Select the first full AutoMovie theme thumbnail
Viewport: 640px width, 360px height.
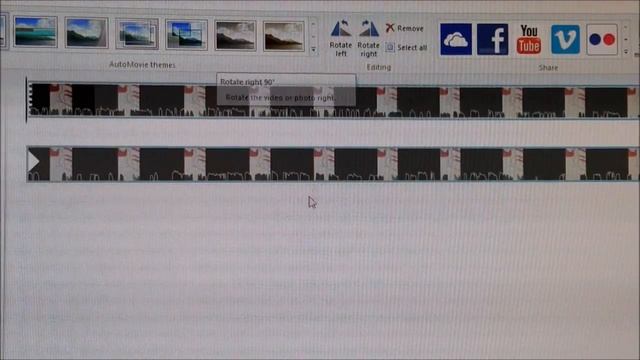point(35,32)
